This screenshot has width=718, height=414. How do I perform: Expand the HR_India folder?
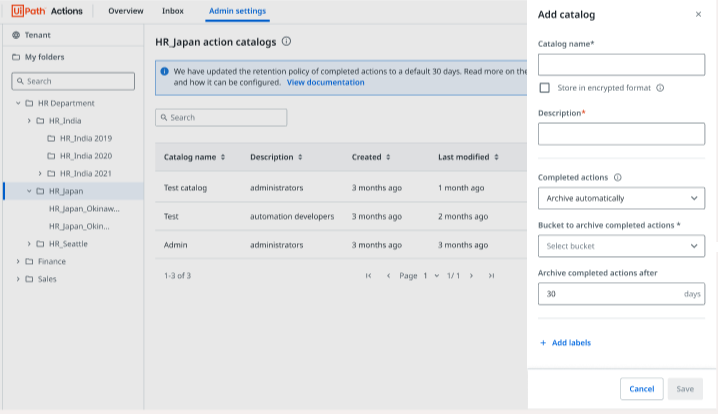point(29,121)
